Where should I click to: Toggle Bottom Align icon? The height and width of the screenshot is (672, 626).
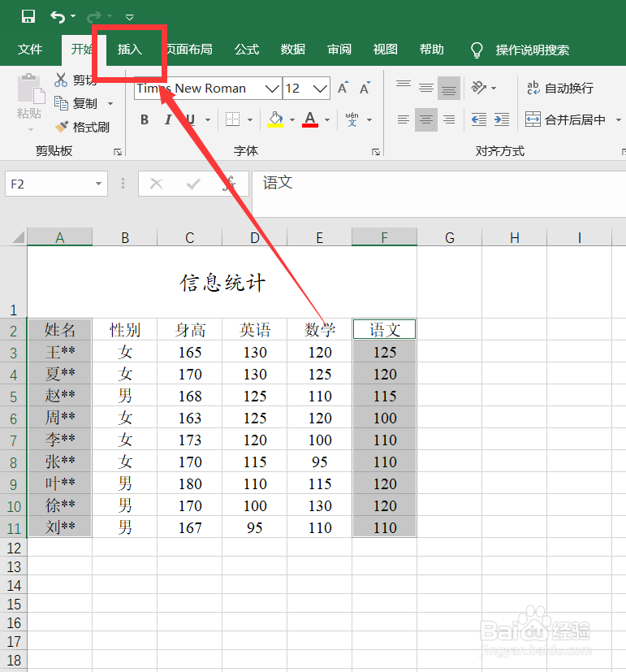(x=449, y=88)
